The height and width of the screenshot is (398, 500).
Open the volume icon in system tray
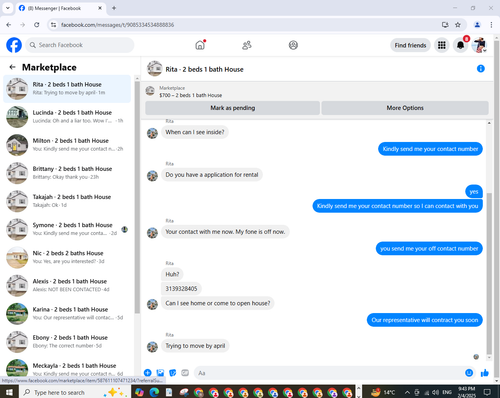pyautogui.click(x=436, y=392)
